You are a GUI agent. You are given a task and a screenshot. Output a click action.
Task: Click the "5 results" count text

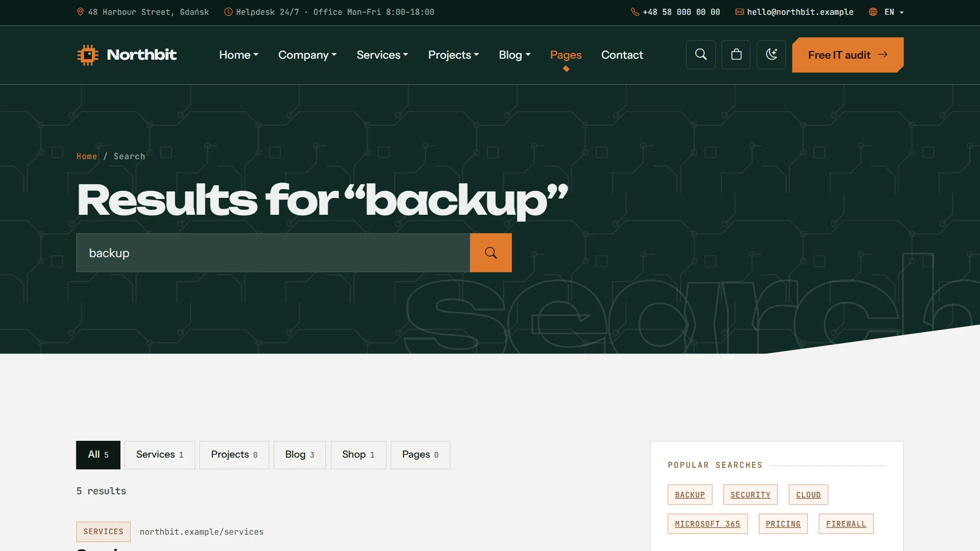pyautogui.click(x=101, y=491)
